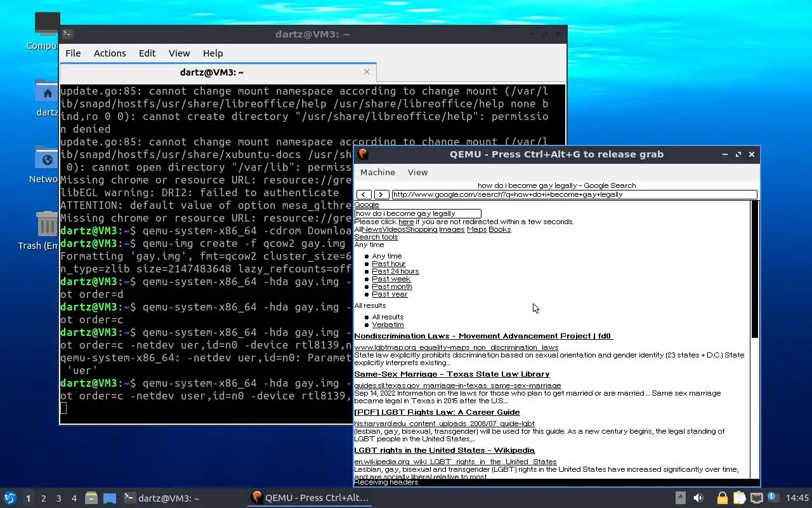Open LGBT Rights Law Career Guide PDF result
The height and width of the screenshot is (508, 812).
(x=436, y=412)
